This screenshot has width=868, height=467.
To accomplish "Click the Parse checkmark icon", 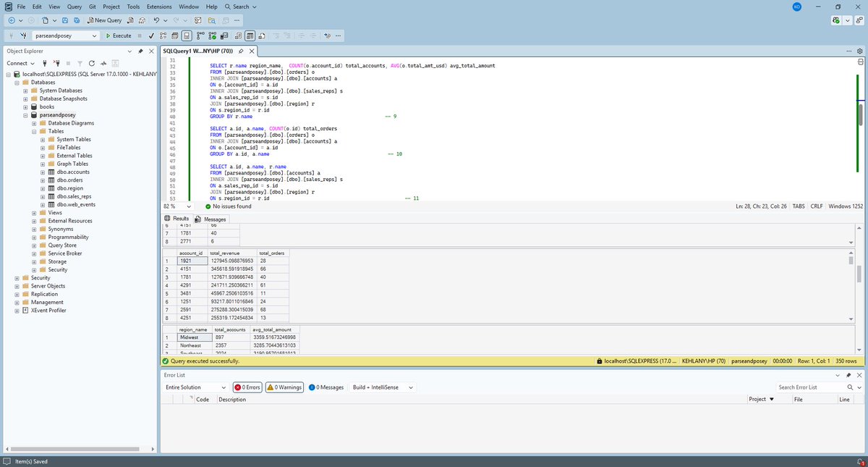I will tap(151, 35).
